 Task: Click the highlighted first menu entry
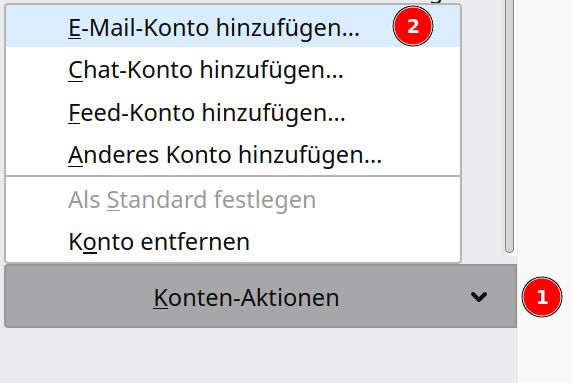[233, 26]
